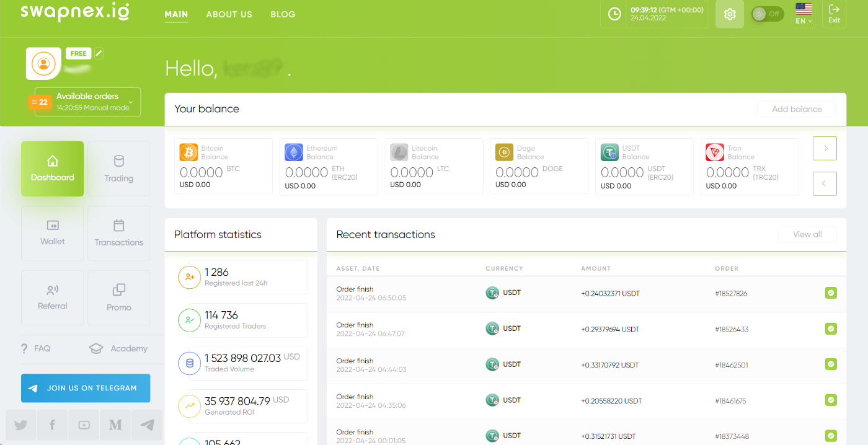Click amount +0.20558220 USDT
The width and height of the screenshot is (868, 445).
coord(611,401)
